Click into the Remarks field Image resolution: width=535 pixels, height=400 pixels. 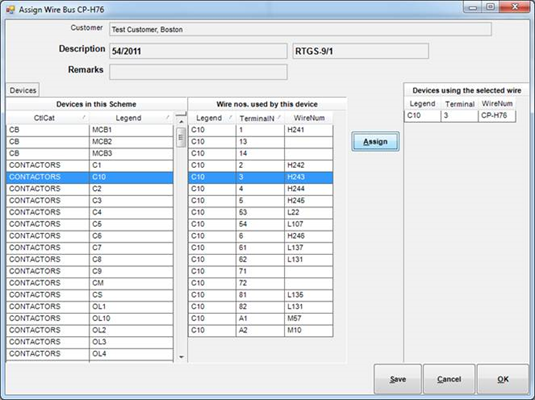(x=198, y=72)
